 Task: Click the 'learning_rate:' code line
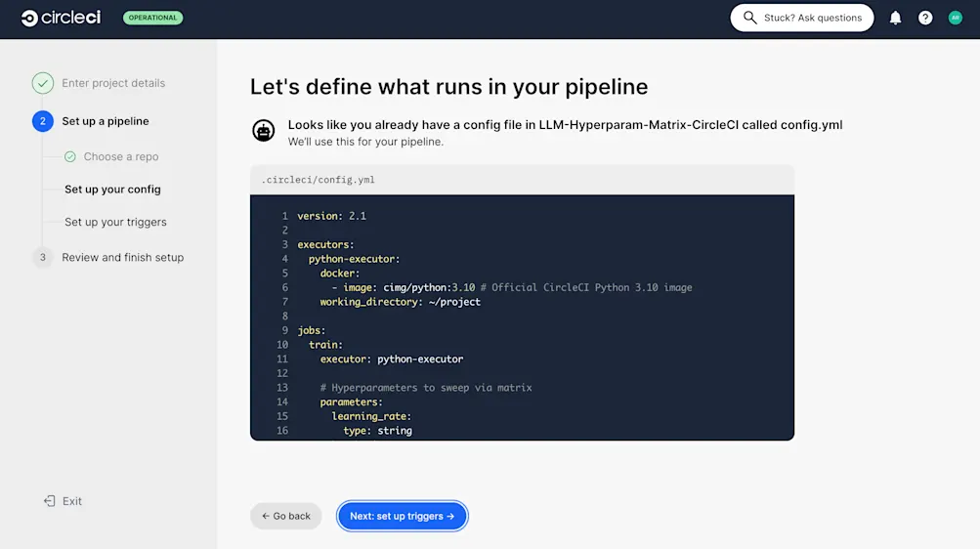(371, 416)
